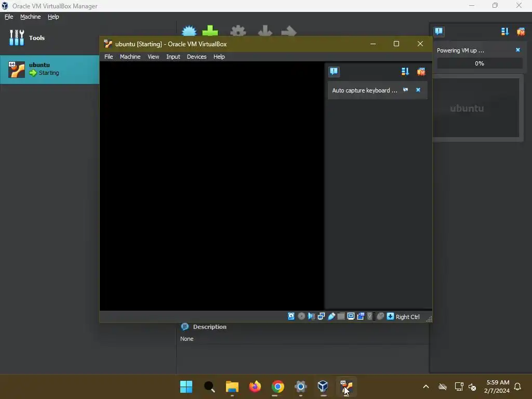
Task: Click the don't-show-again icon on Auto capture notification
Action: 405,90
